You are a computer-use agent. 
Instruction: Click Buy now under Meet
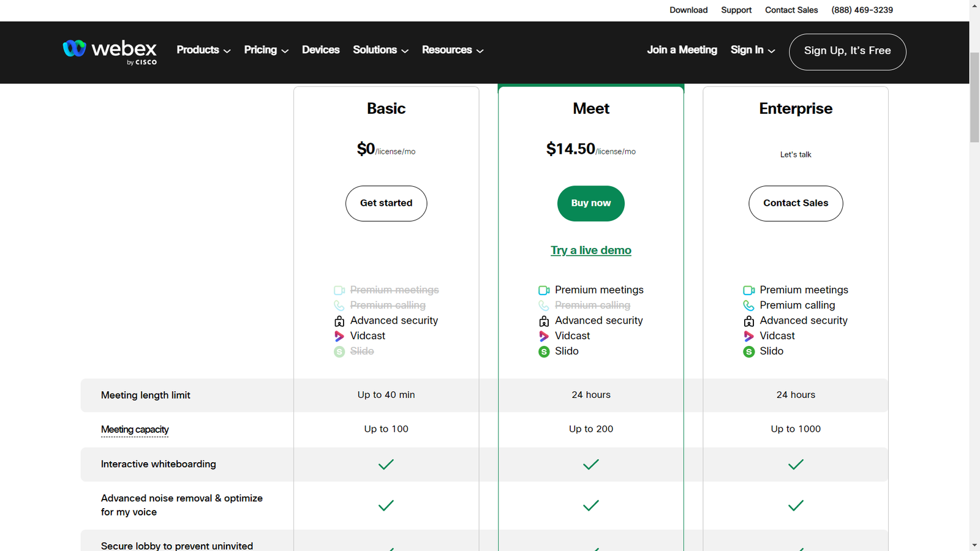(591, 203)
